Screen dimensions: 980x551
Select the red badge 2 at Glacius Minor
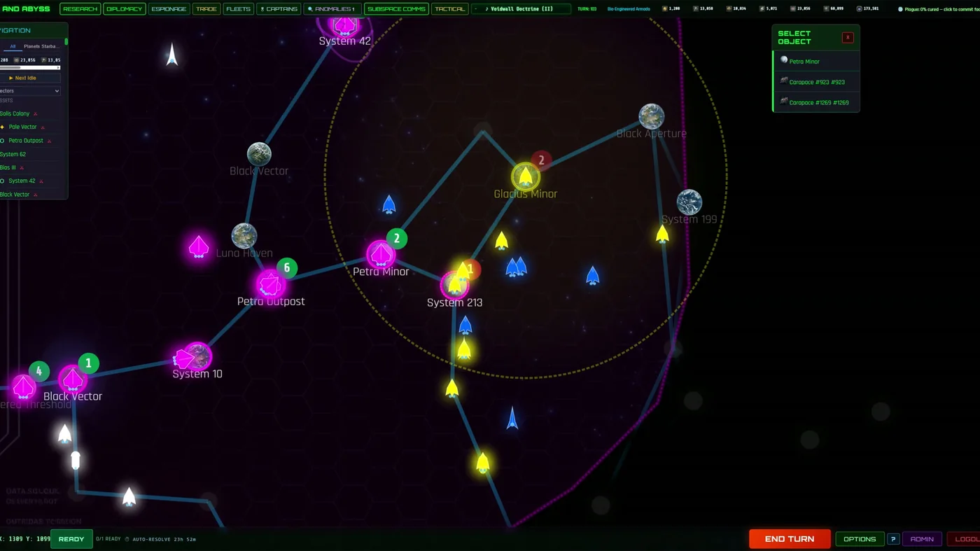pos(541,160)
